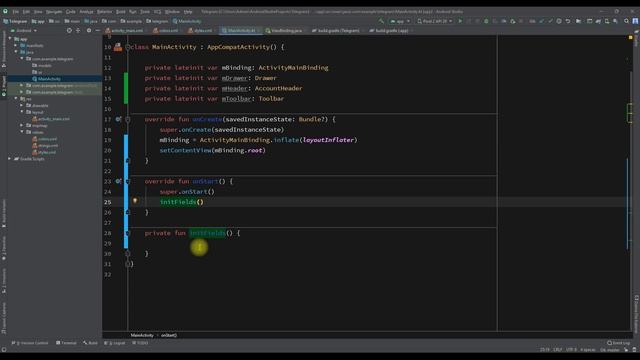Open the Logcat tool window button
The image size is (640, 360).
tap(116, 343)
